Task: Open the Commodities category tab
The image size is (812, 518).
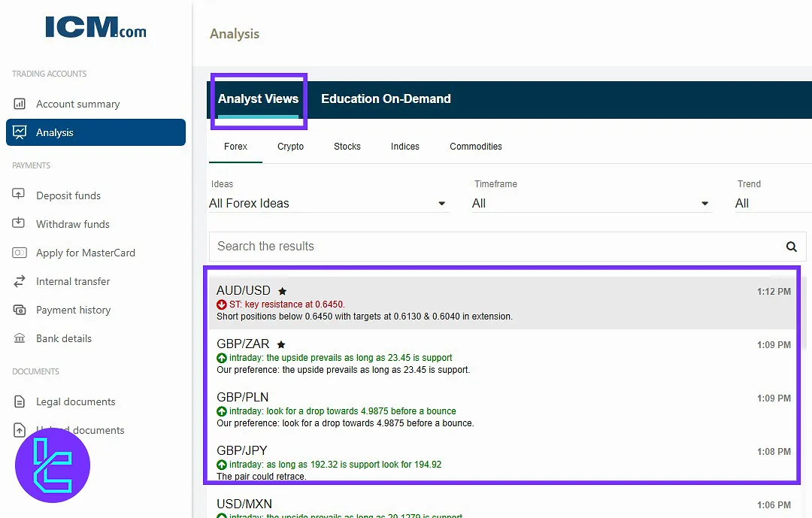Action: click(x=476, y=147)
